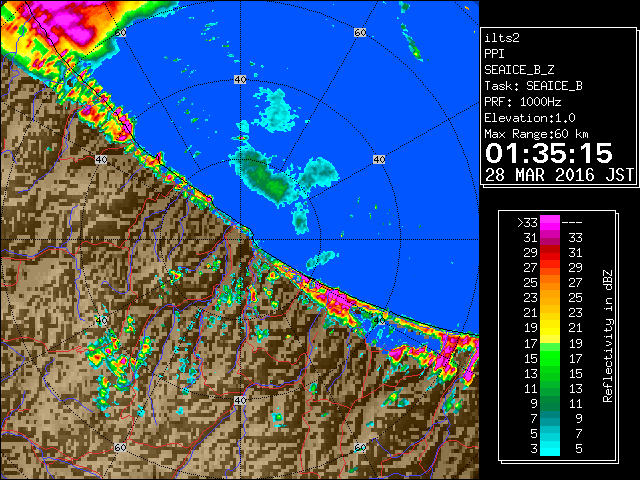The image size is (640, 480).
Task: Click the "40" range label over the eastern sea
Action: pos(379,159)
